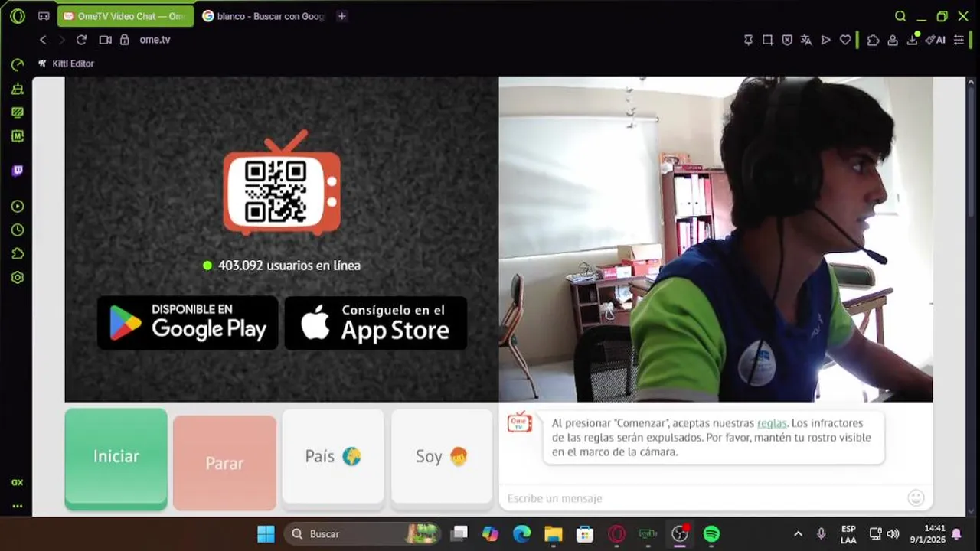Click the Parar button
The height and width of the screenshot is (551, 980).
224,463
